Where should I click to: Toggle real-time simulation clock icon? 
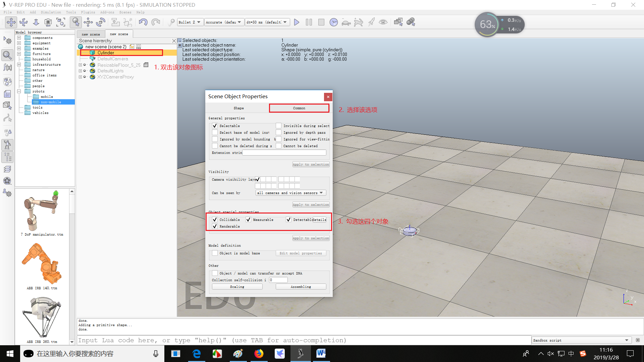tap(333, 22)
